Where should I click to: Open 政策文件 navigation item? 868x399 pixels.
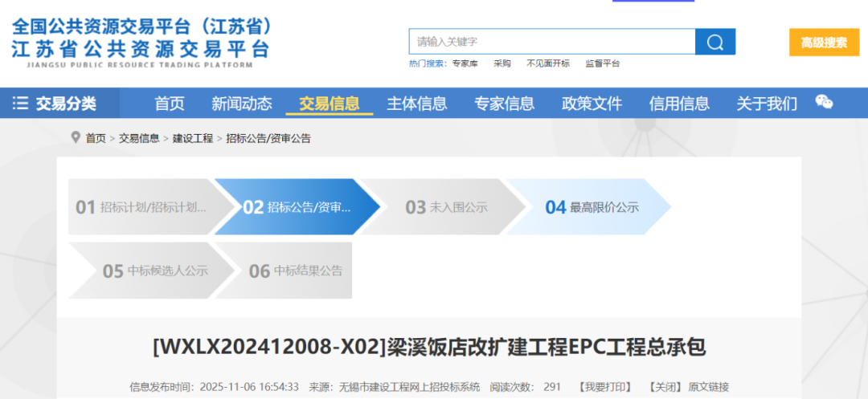pyautogui.click(x=592, y=104)
